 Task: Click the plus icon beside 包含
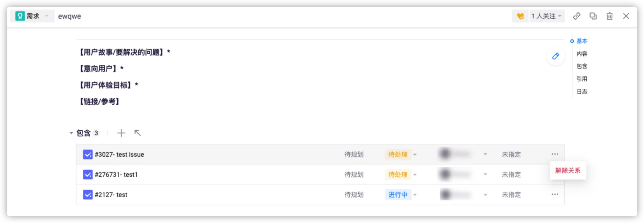pyautogui.click(x=121, y=133)
